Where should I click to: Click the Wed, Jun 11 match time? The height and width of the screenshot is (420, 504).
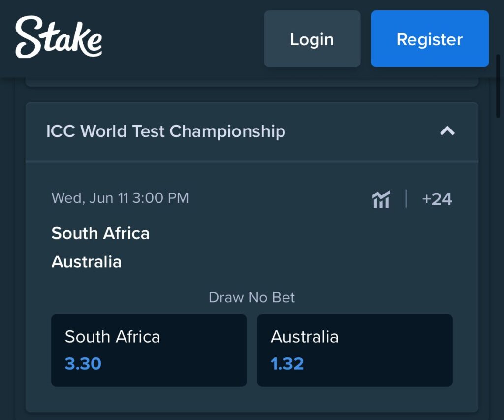pyautogui.click(x=120, y=198)
